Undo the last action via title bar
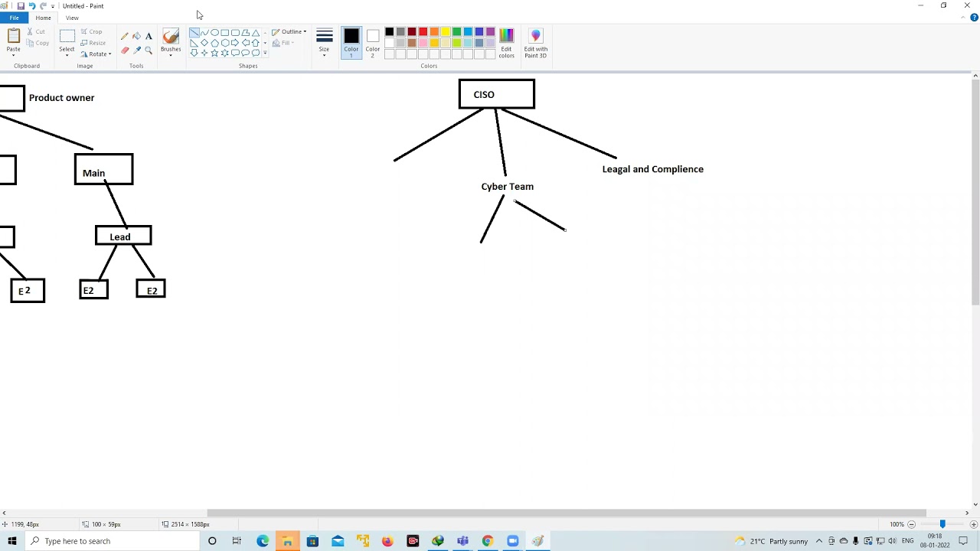Image resolution: width=980 pixels, height=551 pixels. 31,6
